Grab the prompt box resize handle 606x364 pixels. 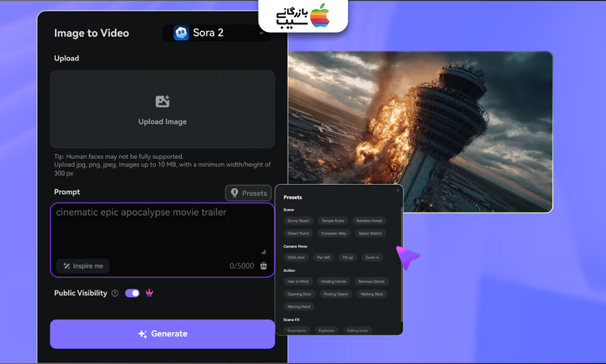click(263, 252)
